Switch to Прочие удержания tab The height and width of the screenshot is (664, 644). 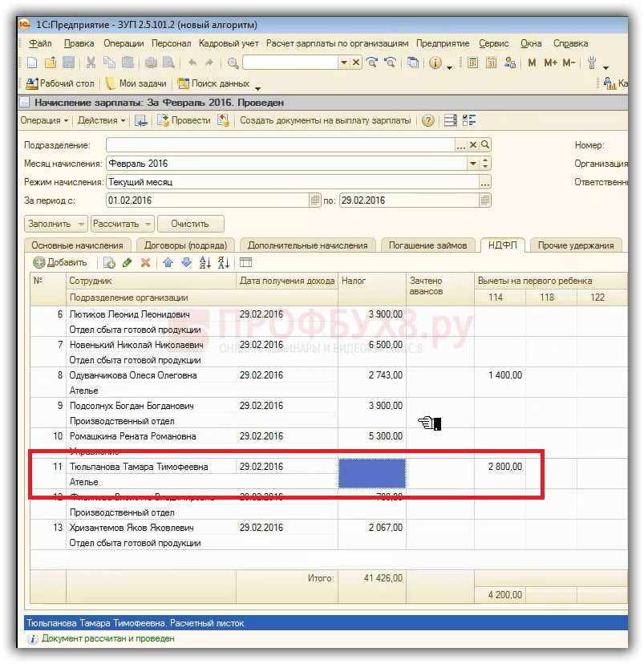(x=576, y=245)
